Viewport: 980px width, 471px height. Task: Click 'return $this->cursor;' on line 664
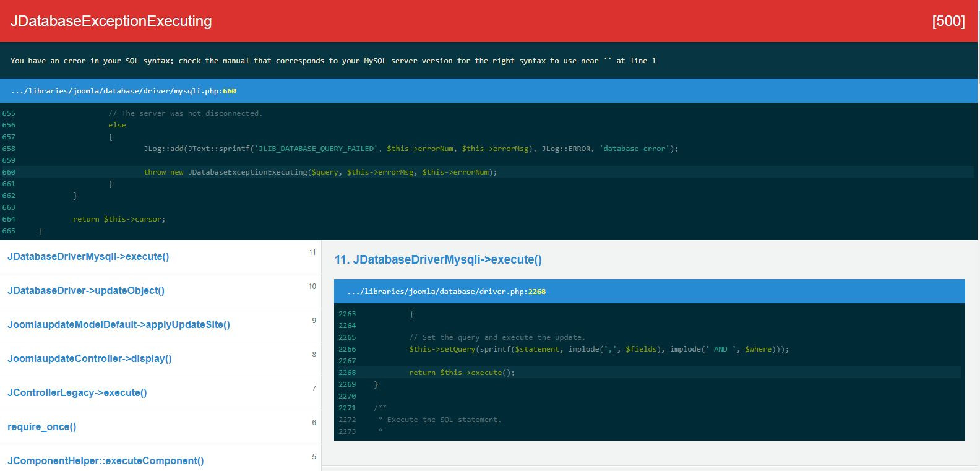click(x=119, y=219)
